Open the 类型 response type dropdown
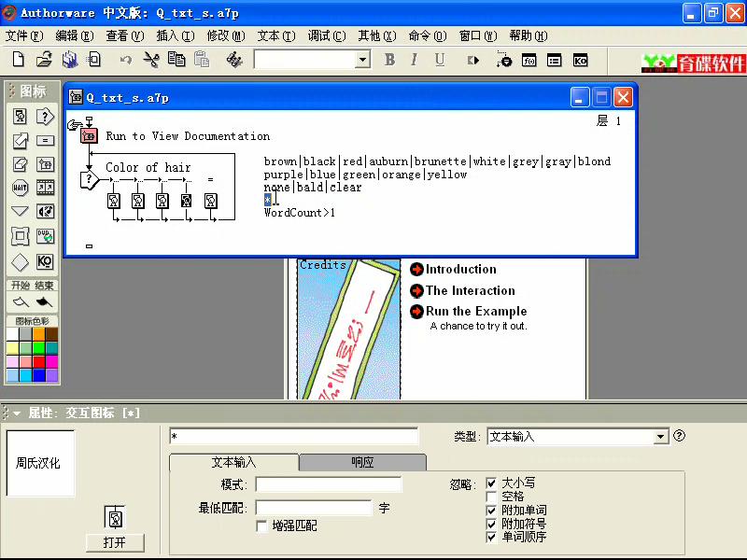 [x=660, y=437]
